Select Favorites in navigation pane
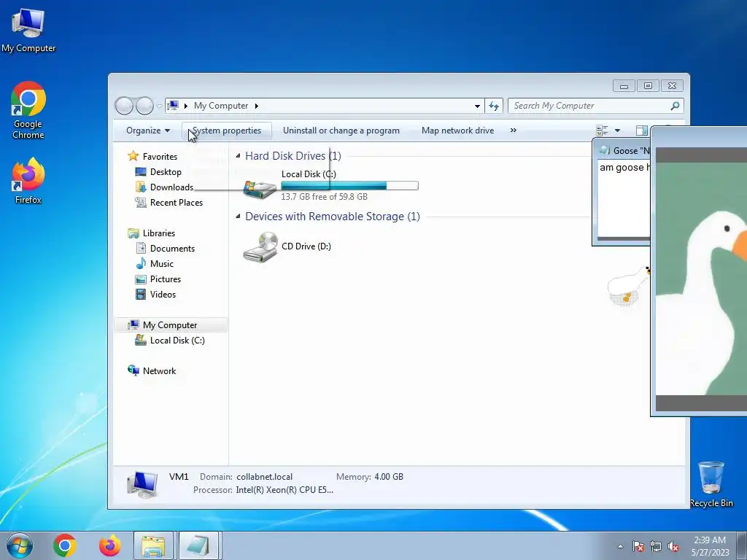Screen dimensions: 747x560 pos(153,156)
